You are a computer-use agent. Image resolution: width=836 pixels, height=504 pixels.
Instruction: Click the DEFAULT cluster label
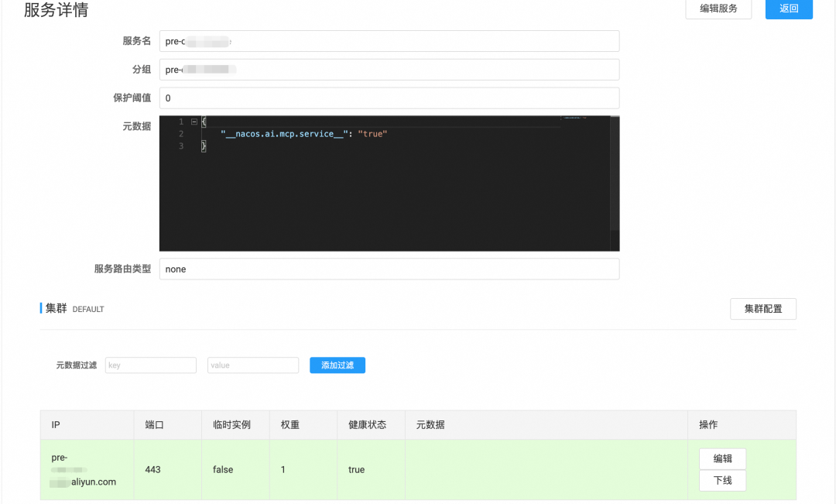click(x=87, y=308)
